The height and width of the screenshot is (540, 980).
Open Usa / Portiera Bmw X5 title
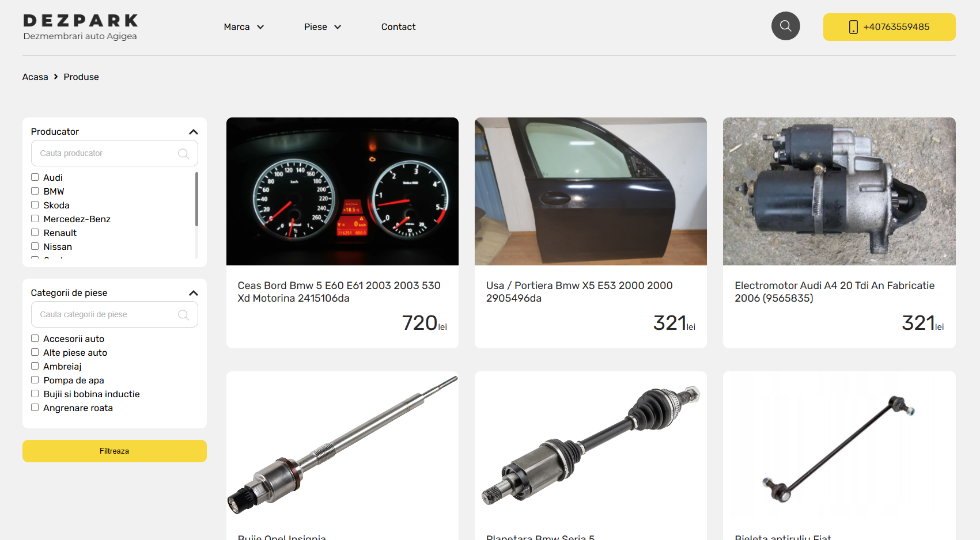579,292
